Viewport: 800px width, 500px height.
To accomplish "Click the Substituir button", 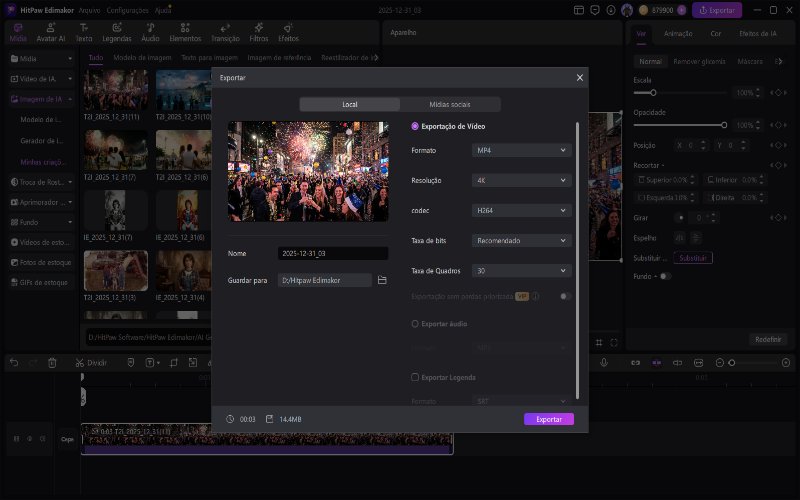I will 693,258.
